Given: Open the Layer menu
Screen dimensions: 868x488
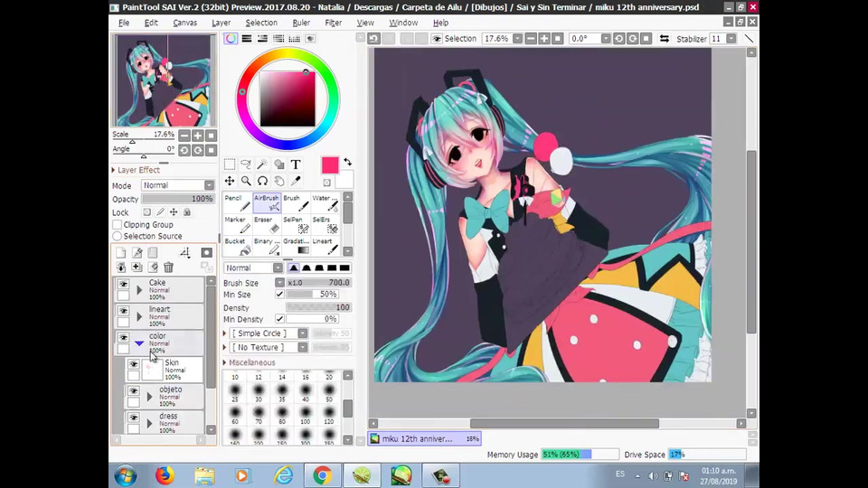Looking at the screenshot, I should pos(221,23).
